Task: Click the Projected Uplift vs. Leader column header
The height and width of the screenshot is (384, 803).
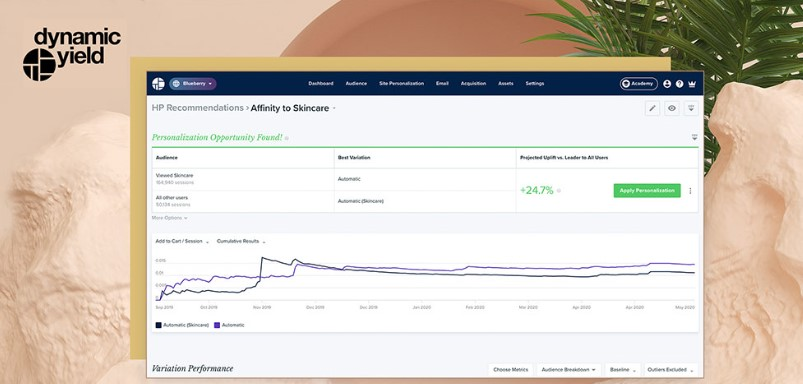Action: [x=564, y=158]
